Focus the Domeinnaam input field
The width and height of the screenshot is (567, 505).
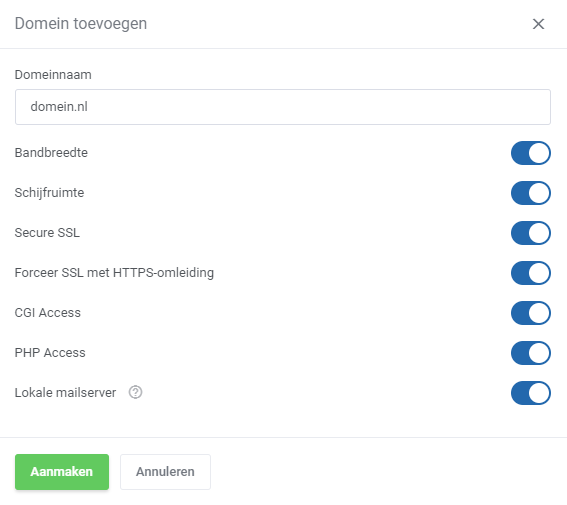pyautogui.click(x=283, y=107)
